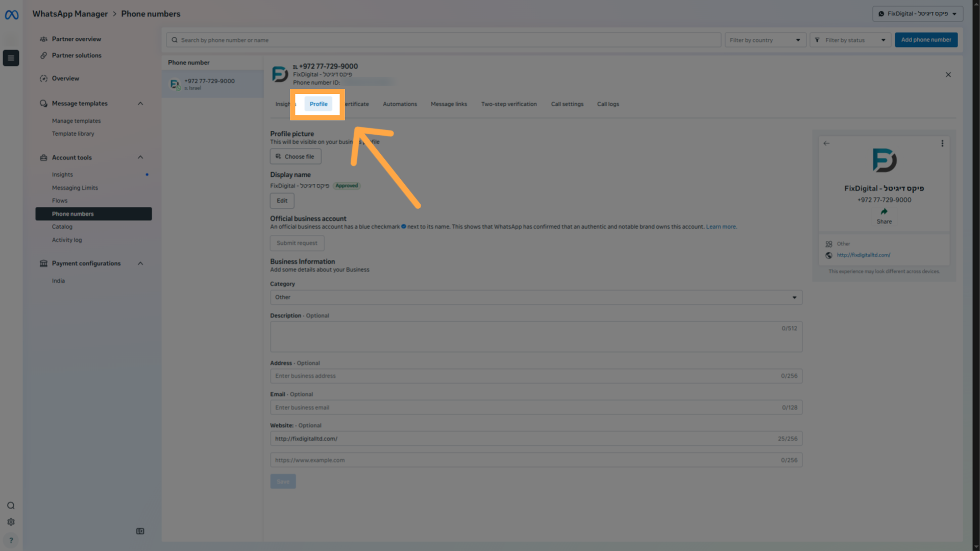The image size is (980, 551).
Task: Close the phone number details panel
Action: click(948, 75)
